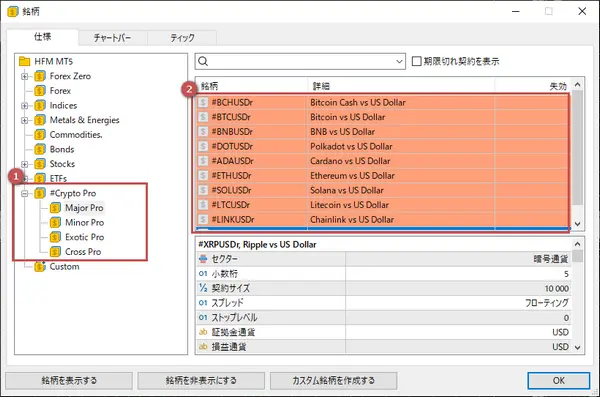Image resolution: width=600 pixels, height=397 pixels.
Task: Switch to the チャートバー tab
Action: (113, 38)
